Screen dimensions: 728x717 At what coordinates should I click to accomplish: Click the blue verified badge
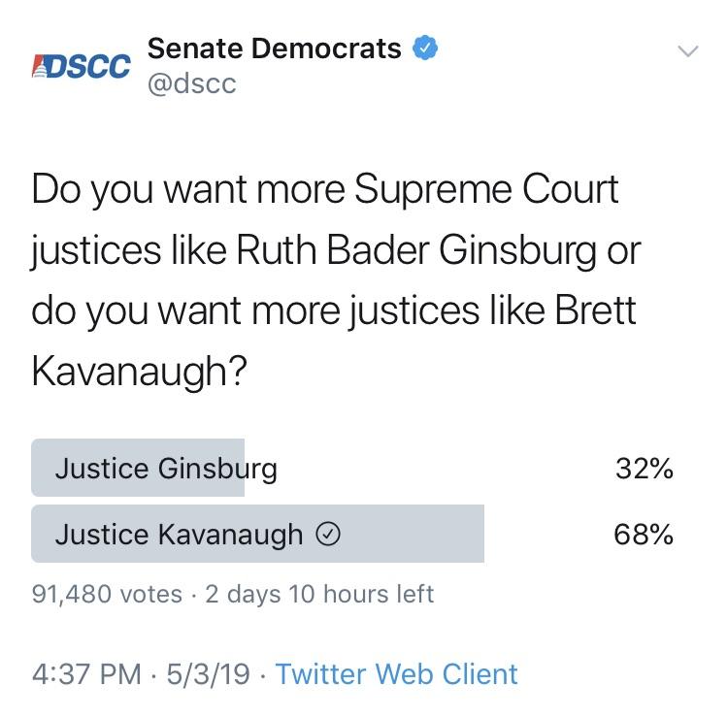click(425, 48)
